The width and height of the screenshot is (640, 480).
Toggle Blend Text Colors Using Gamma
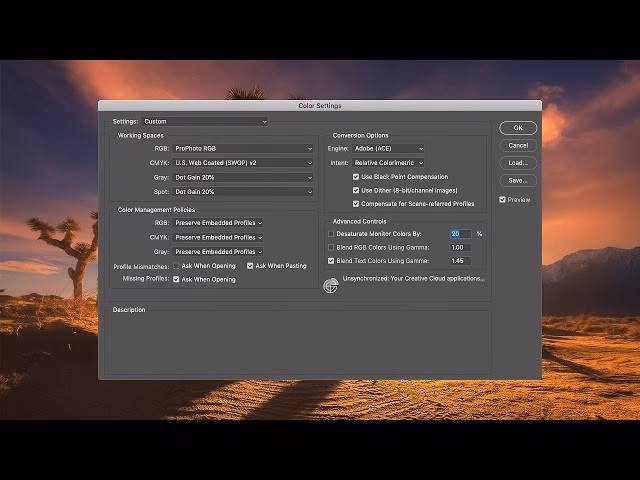(331, 261)
